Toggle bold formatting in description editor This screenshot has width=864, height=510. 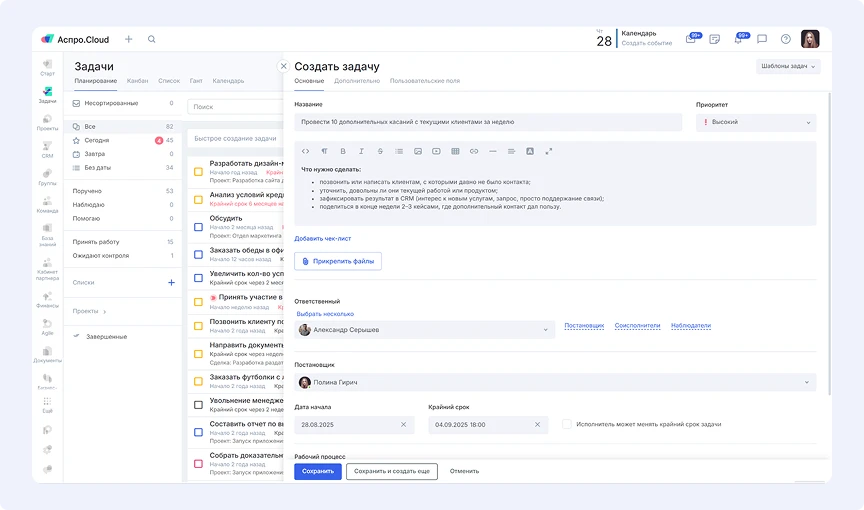(x=343, y=151)
